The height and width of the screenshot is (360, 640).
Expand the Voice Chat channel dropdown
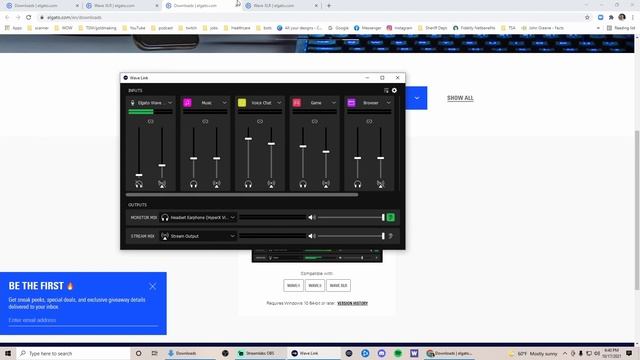click(x=279, y=103)
